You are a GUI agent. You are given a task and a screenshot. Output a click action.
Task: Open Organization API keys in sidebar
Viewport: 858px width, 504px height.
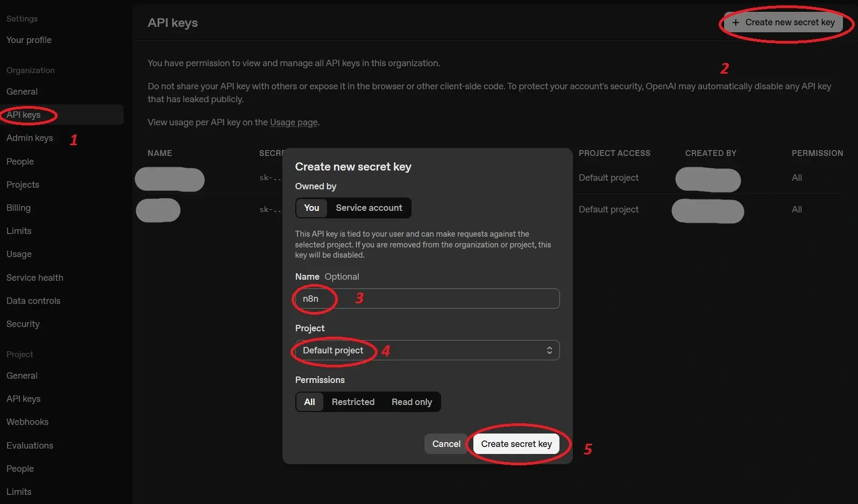(24, 115)
